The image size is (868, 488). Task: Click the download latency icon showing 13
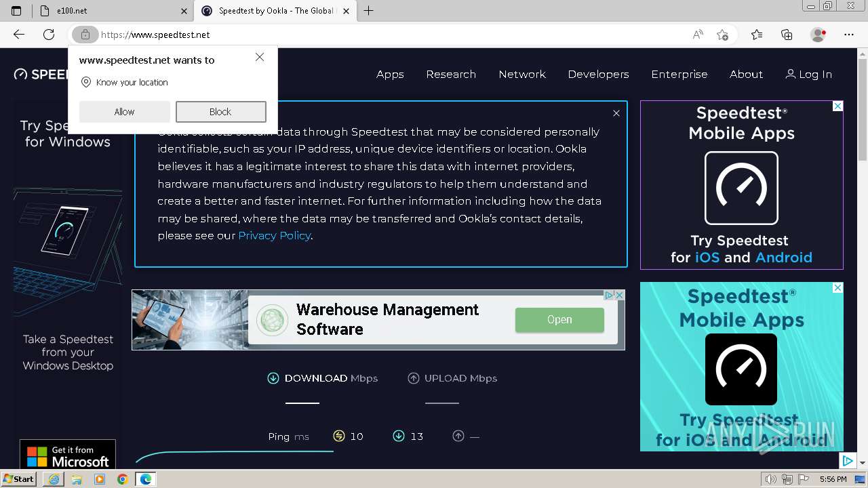pyautogui.click(x=399, y=436)
